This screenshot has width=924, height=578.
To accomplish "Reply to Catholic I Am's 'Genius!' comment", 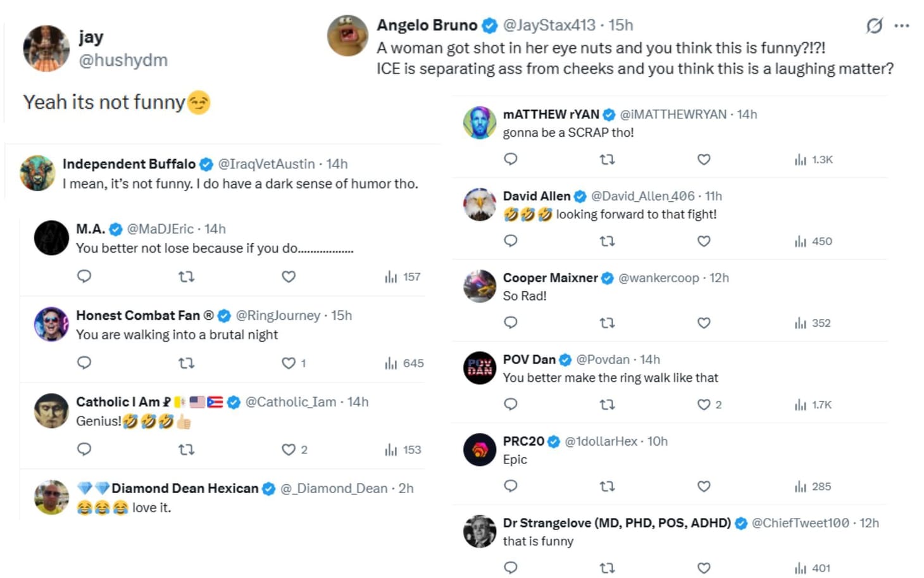I will [x=84, y=449].
